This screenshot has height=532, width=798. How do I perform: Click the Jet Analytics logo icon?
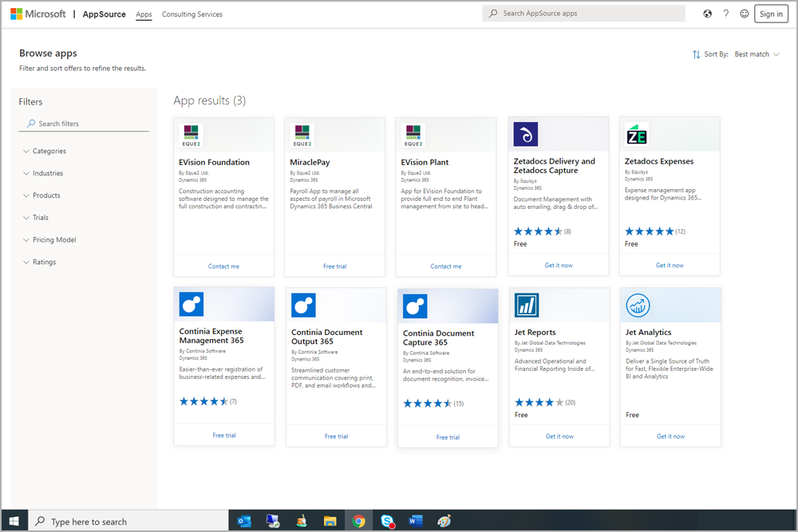point(638,305)
